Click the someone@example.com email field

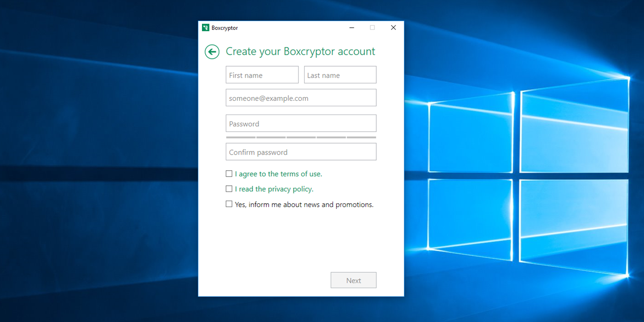click(x=301, y=98)
